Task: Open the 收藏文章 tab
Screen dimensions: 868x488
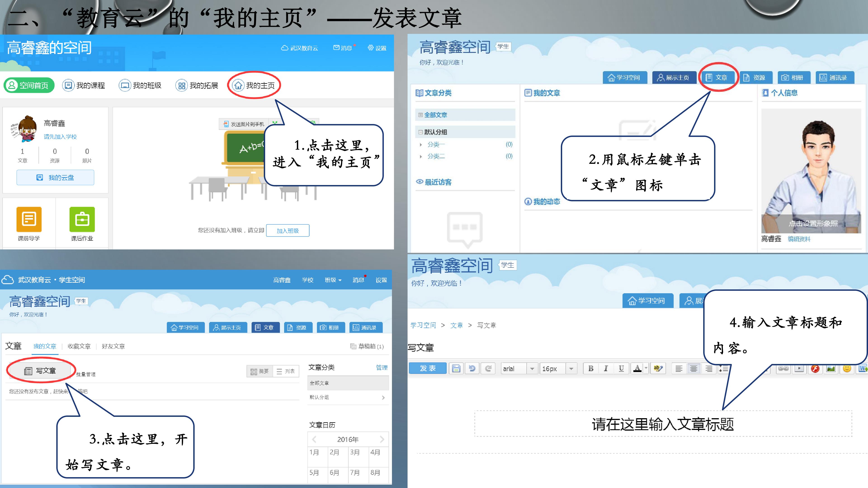Action: [79, 346]
